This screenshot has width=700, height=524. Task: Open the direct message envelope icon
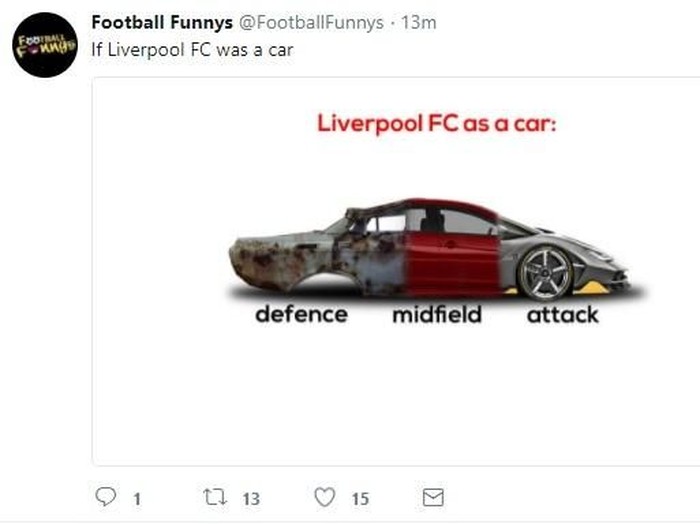tap(433, 498)
